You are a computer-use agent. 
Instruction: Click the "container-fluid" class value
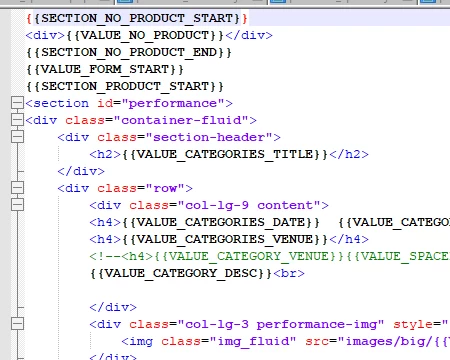click(181, 120)
